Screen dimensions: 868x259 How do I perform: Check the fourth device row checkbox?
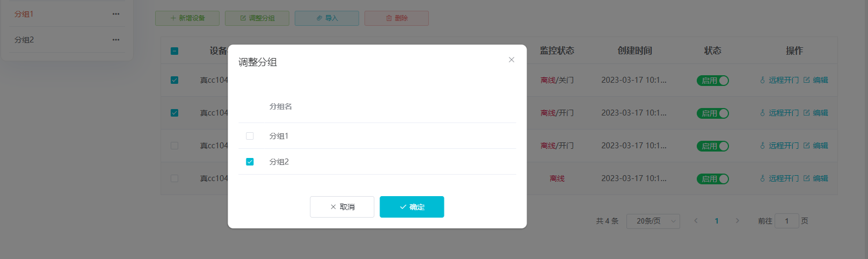coord(174,178)
